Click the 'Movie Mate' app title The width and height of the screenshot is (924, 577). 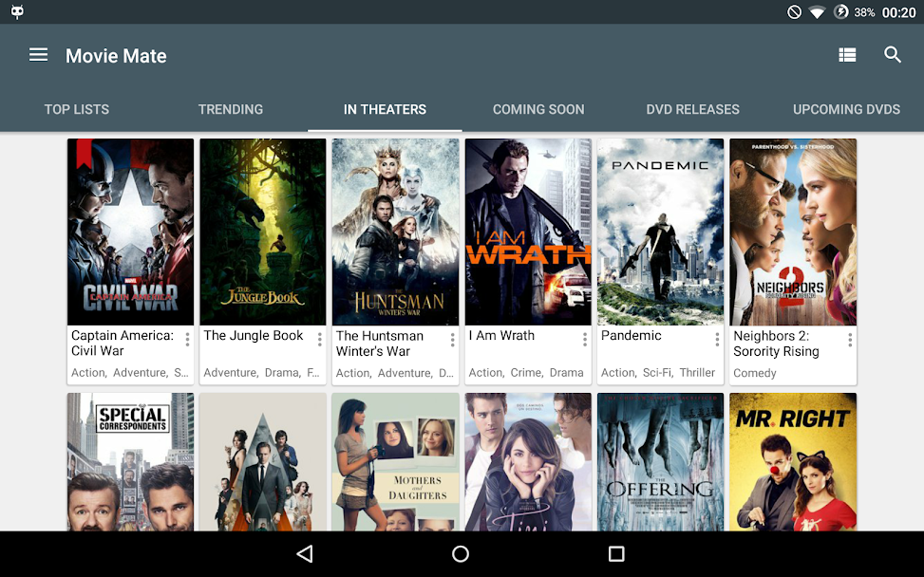[116, 56]
